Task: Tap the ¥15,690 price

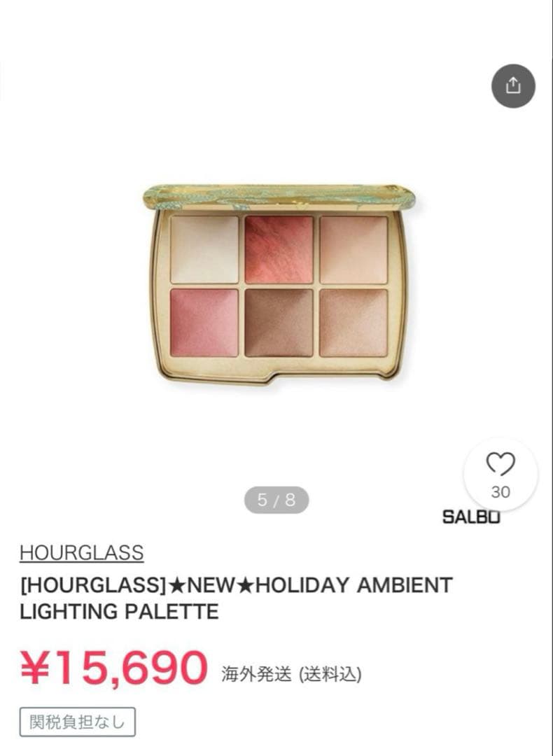Action: [114, 668]
